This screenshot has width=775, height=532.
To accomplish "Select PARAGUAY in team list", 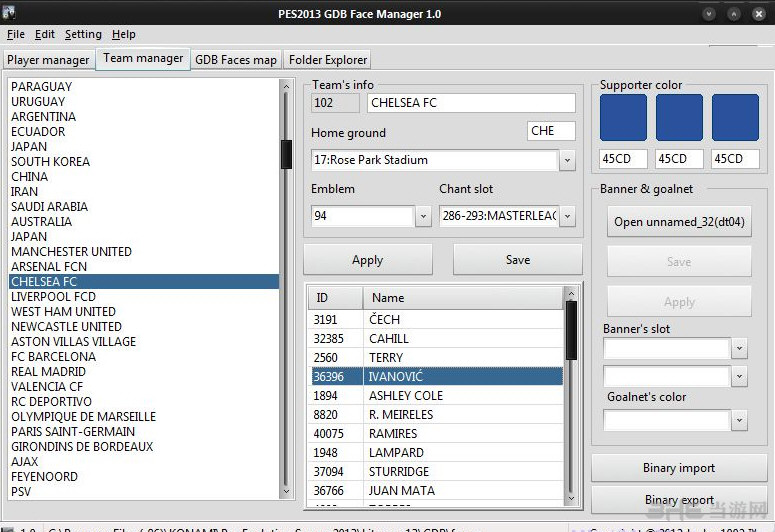I will (144, 87).
